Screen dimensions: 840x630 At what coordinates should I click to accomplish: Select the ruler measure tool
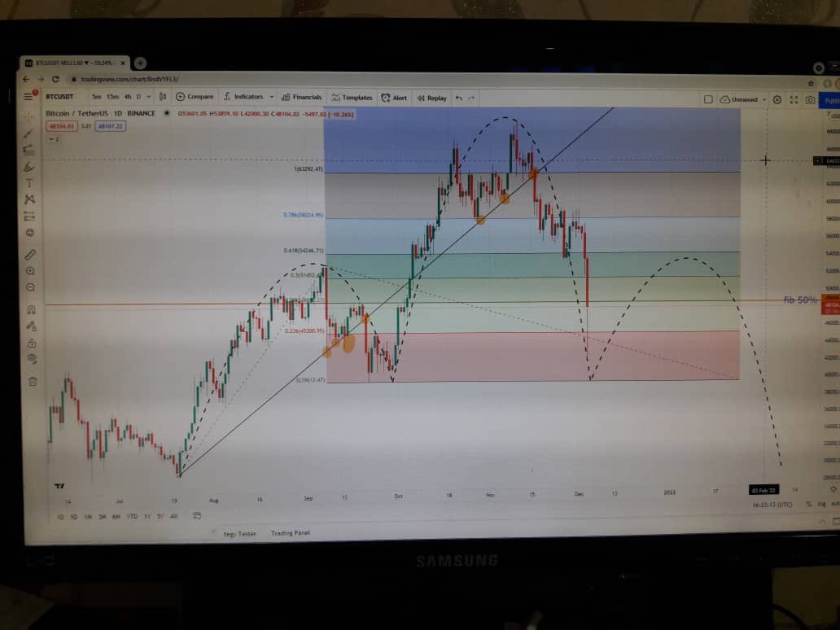[x=31, y=255]
